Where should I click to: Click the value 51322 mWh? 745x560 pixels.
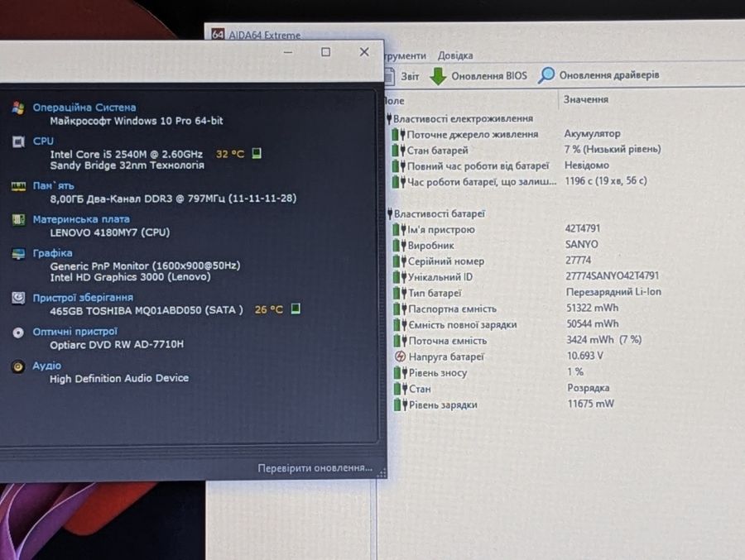click(592, 308)
